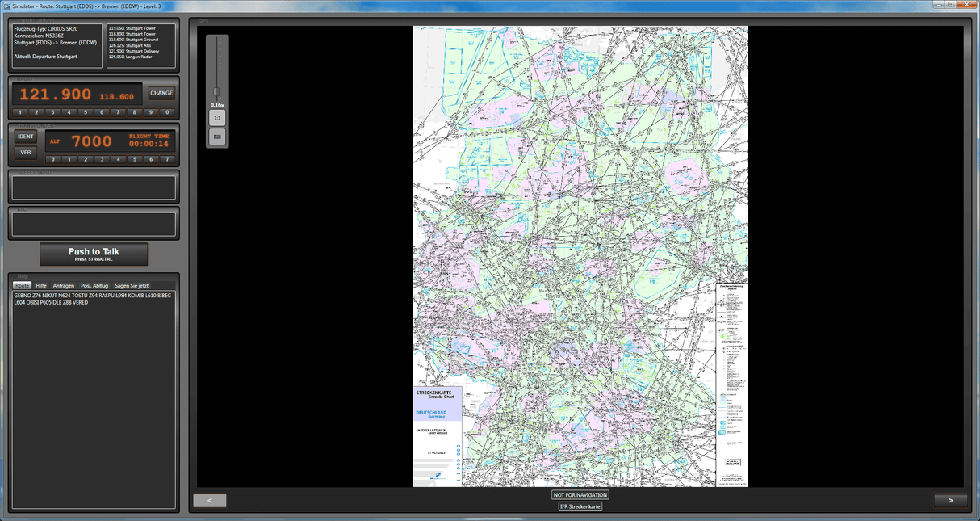Click the Speech Input text field
The image size is (980, 521).
point(94,187)
